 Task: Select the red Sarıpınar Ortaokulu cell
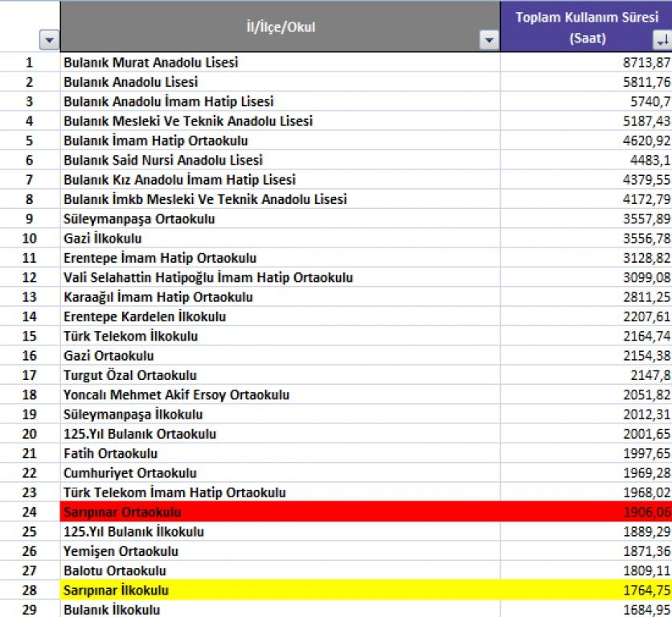(280, 512)
